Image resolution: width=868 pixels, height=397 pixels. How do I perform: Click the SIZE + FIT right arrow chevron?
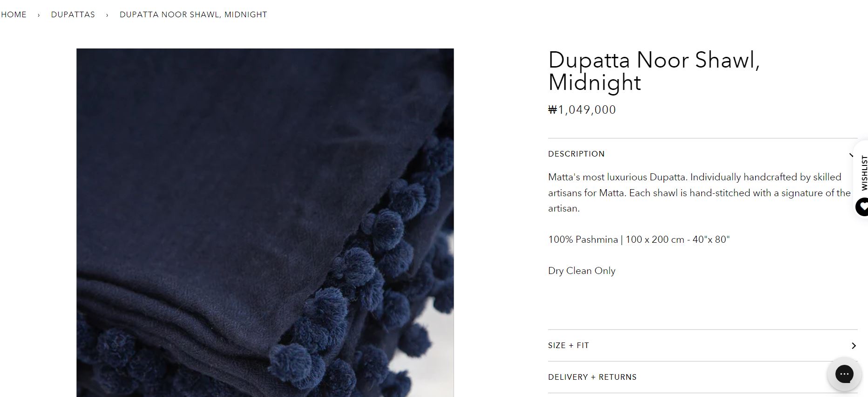tap(854, 346)
